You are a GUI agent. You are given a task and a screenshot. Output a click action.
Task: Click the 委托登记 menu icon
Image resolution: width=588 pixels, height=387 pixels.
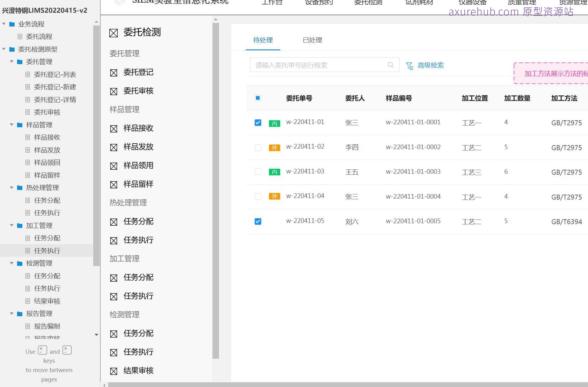pyautogui.click(x=114, y=73)
